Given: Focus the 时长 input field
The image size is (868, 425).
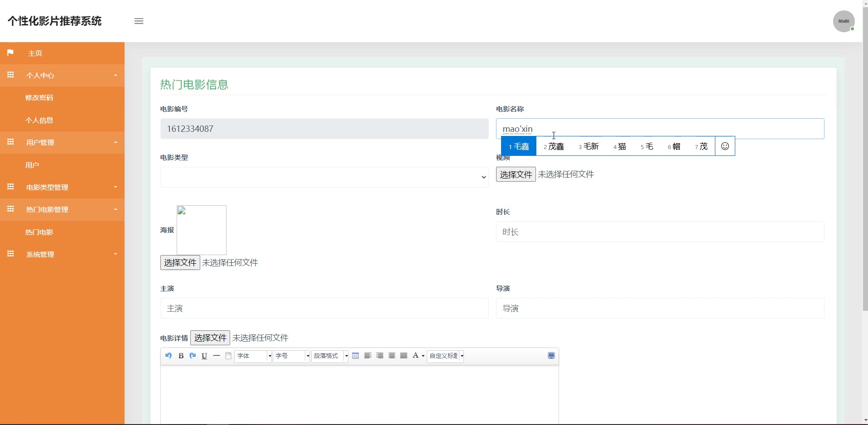Looking at the screenshot, I should coord(660,232).
